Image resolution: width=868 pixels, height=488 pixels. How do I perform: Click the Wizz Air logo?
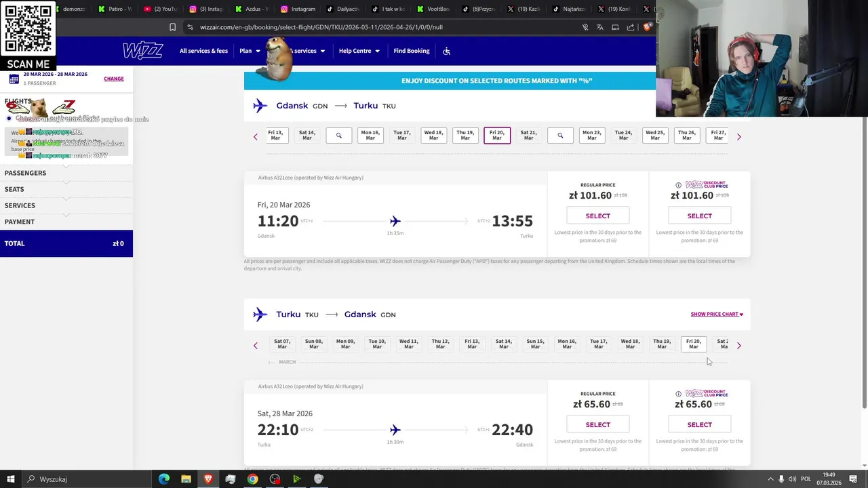coord(142,51)
